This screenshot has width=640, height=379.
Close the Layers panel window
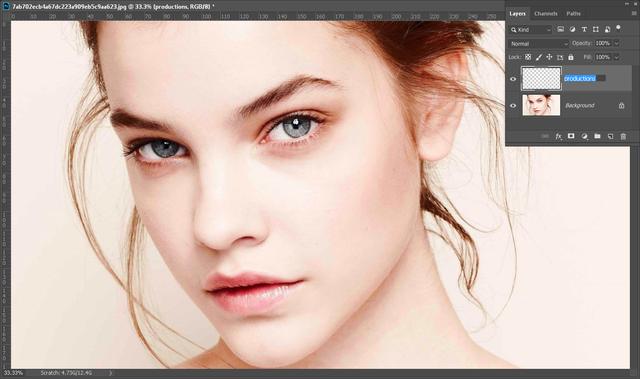636,3
